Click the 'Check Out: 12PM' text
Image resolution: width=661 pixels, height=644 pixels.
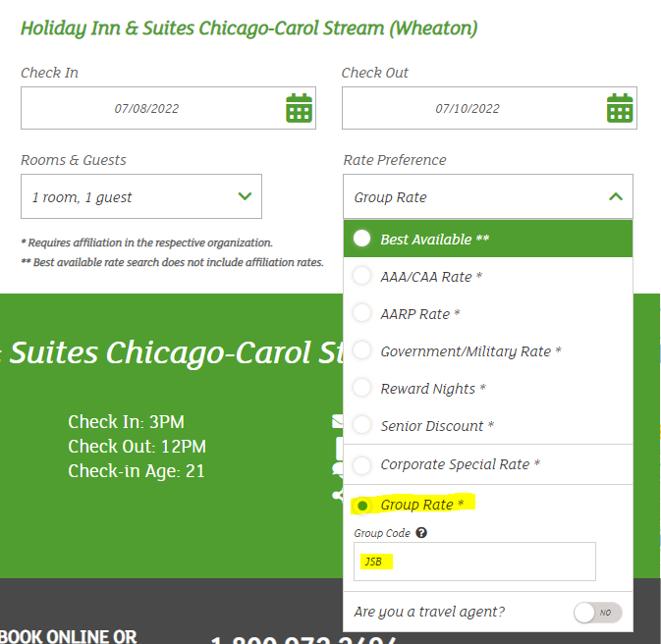click(x=137, y=447)
